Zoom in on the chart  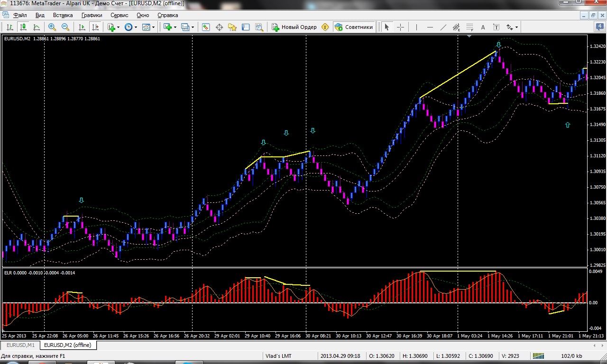(52, 27)
